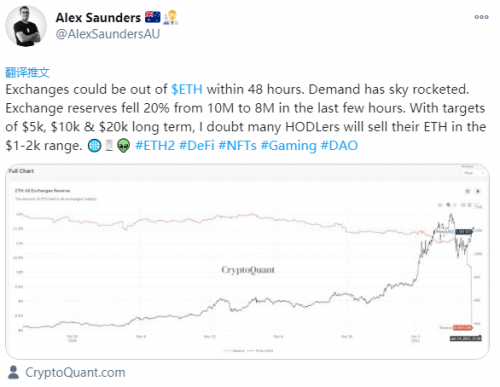Viewport: 500px width, 387px height.
Task: Click the Full Chart tab label
Action: coord(21,171)
